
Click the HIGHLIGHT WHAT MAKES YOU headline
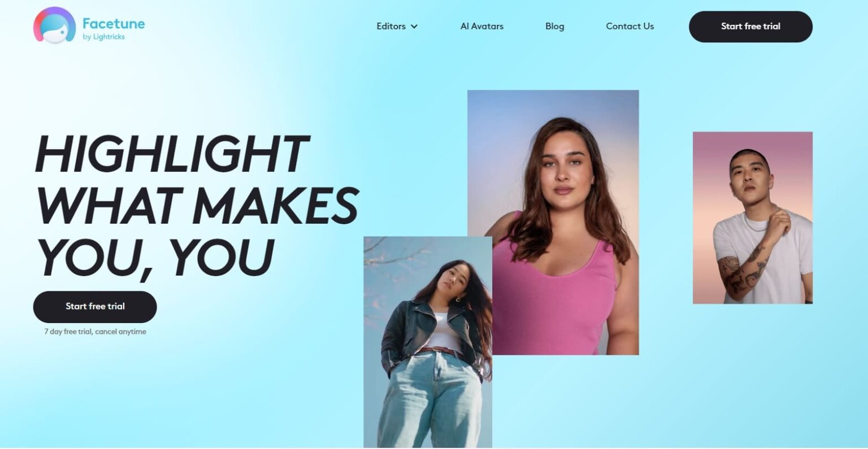click(196, 206)
